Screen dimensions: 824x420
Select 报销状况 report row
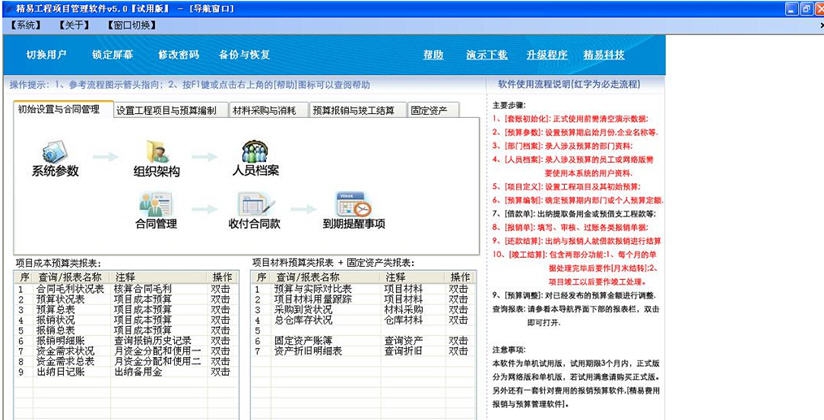[126, 320]
